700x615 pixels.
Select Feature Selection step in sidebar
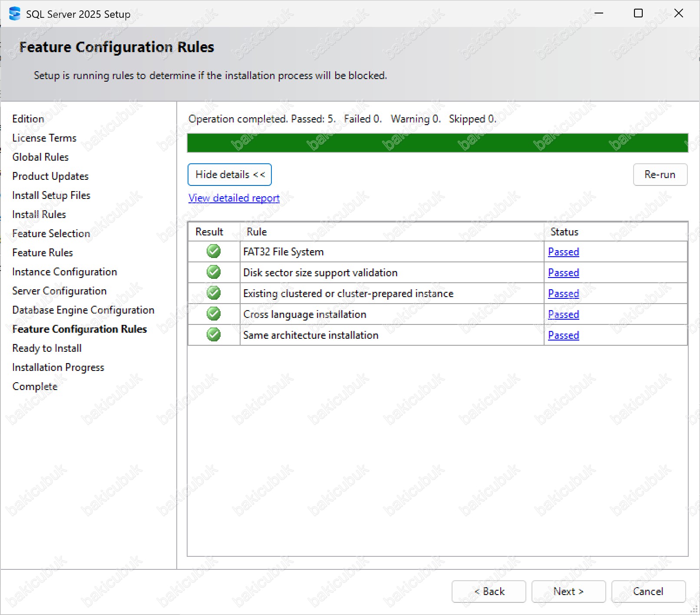(51, 234)
